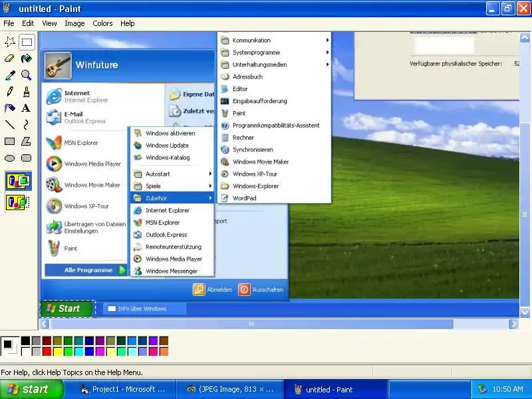Open the View menu
Image resolution: width=532 pixels, height=399 pixels.
[x=49, y=23]
